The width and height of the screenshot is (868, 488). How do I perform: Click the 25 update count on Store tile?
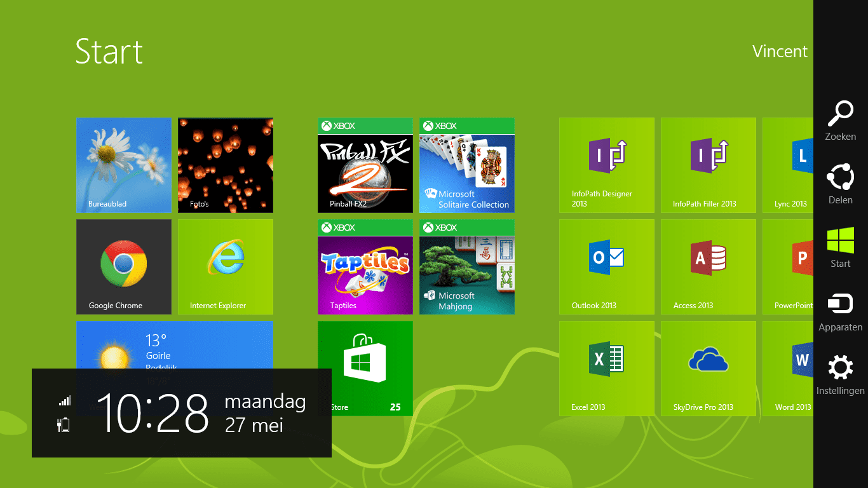click(x=395, y=407)
